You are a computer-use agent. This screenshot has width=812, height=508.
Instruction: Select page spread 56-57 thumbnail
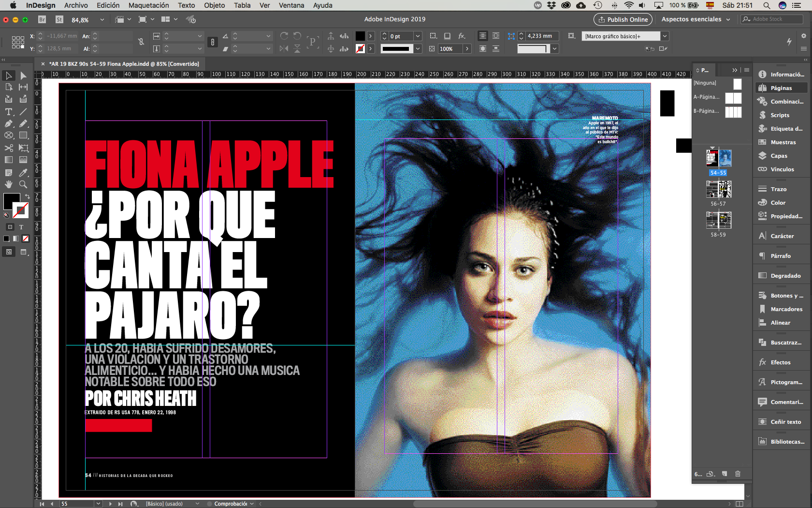pyautogui.click(x=718, y=189)
